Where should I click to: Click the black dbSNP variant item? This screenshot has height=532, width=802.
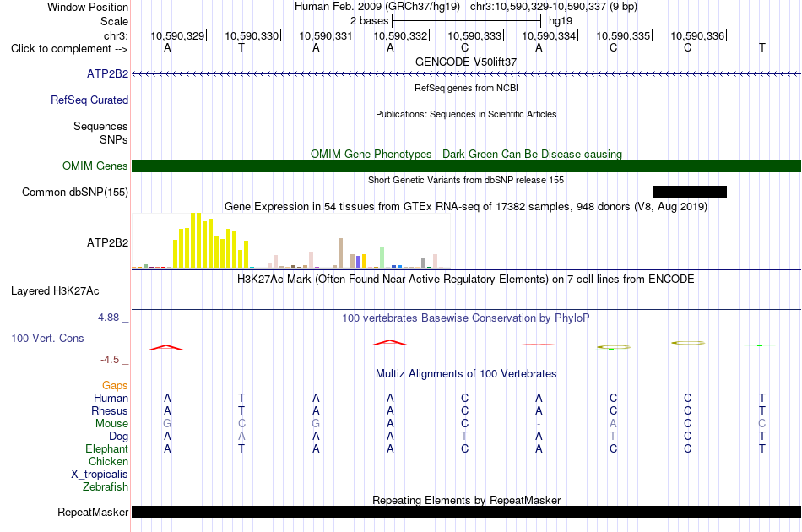click(690, 192)
